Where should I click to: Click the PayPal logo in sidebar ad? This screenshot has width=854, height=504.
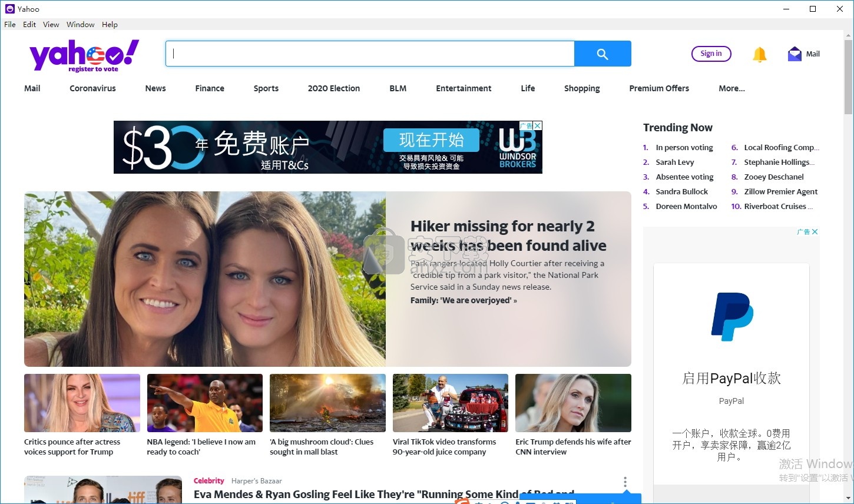click(x=732, y=317)
